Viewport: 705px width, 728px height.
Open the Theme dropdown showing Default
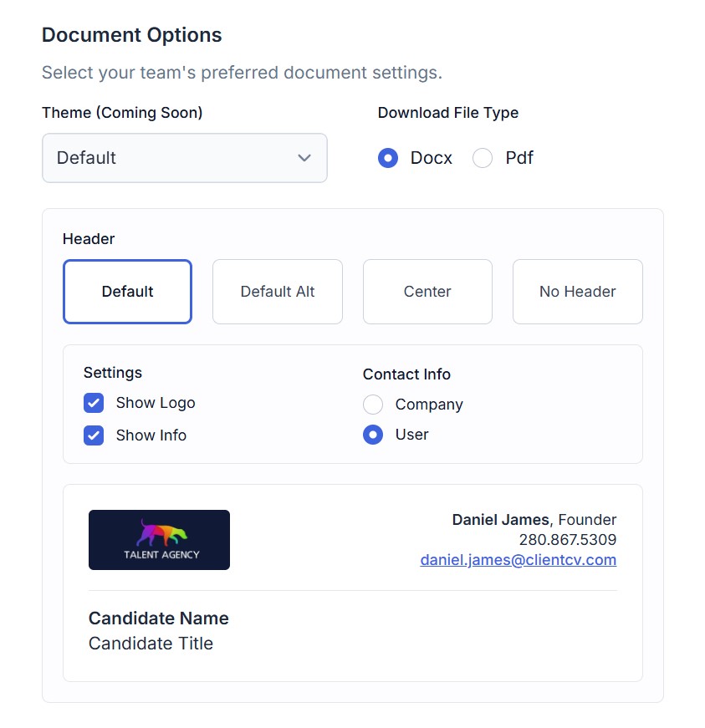[x=184, y=158]
